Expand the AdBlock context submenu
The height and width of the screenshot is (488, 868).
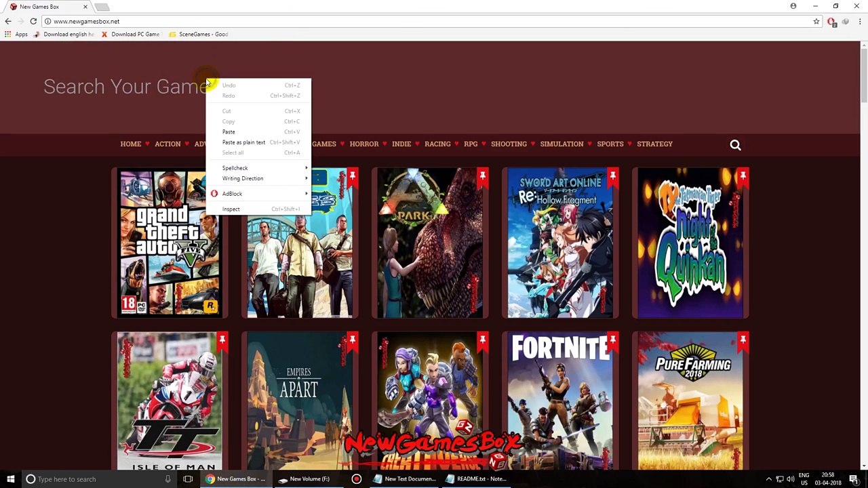tap(258, 194)
